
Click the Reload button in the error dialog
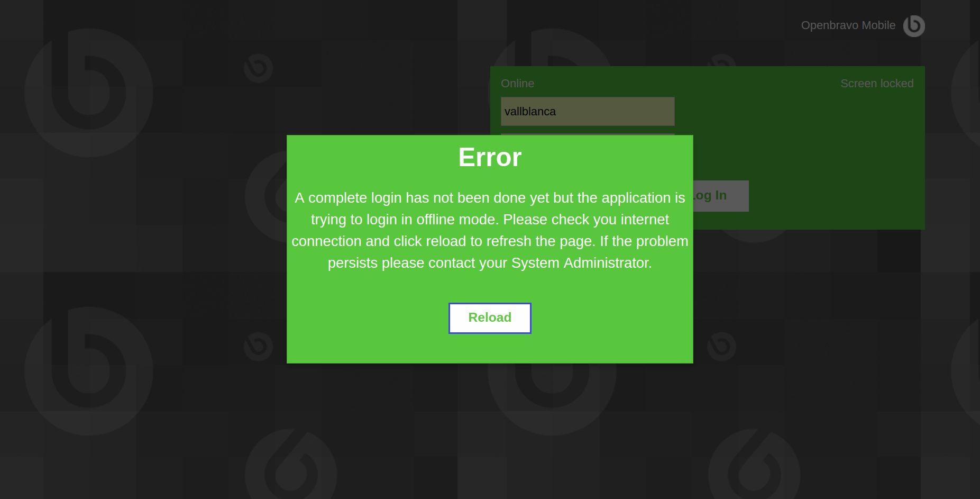[x=490, y=318]
